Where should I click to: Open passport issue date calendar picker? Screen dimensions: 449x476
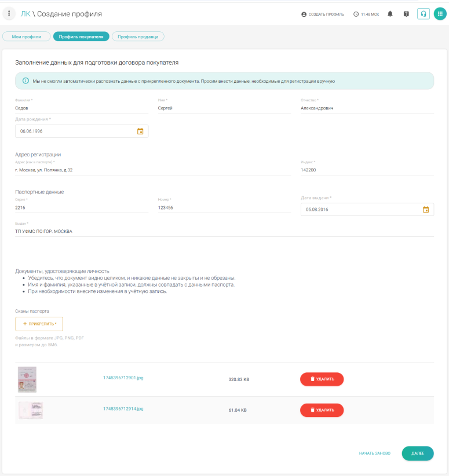point(426,210)
